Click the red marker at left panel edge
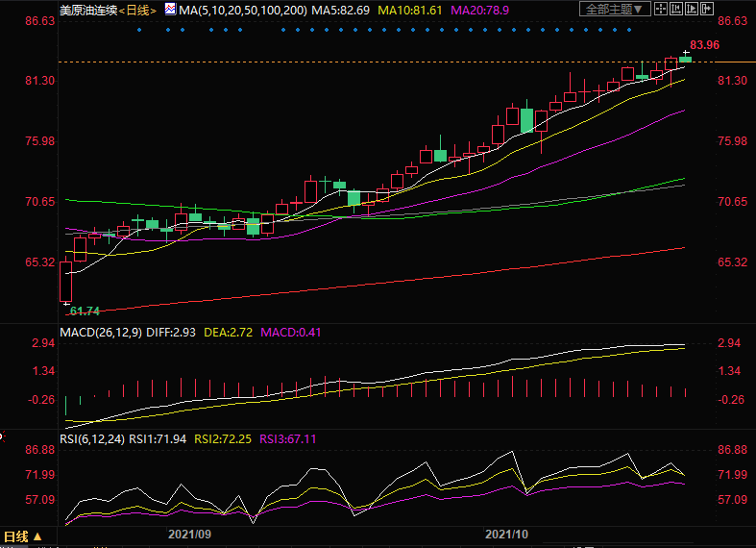Viewport: 756px width, 548px height. 3,435
